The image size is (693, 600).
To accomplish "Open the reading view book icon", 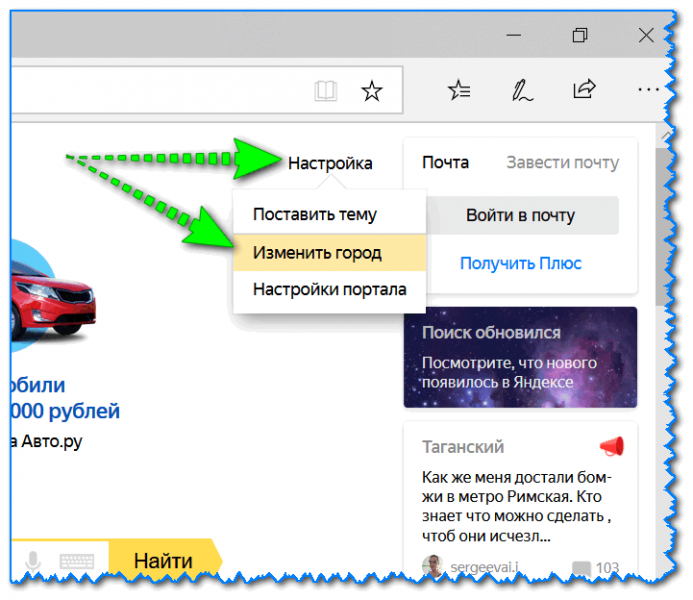I will click(x=326, y=91).
